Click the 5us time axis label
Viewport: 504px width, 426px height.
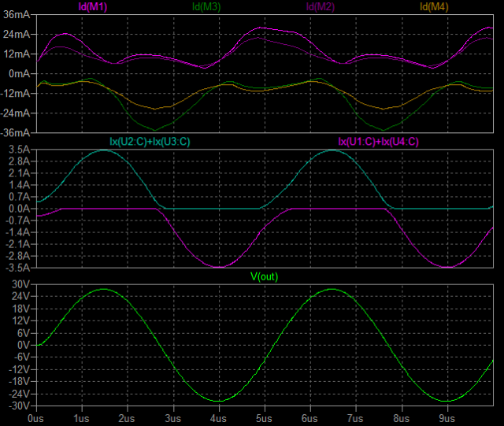(264, 418)
